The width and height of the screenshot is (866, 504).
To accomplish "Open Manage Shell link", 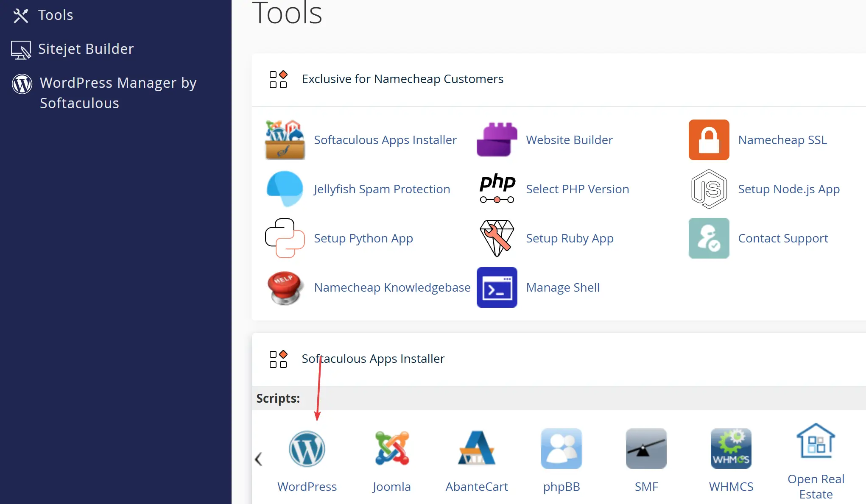I will click(563, 287).
